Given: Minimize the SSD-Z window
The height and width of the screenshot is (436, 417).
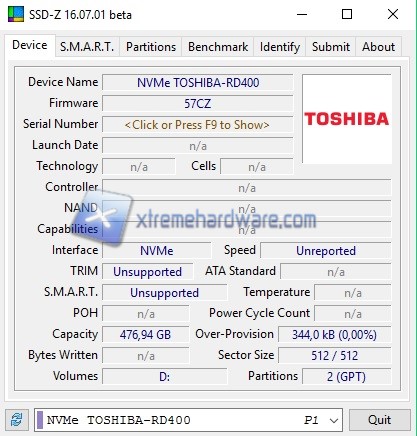Looking at the screenshot, I should pos(302,14).
